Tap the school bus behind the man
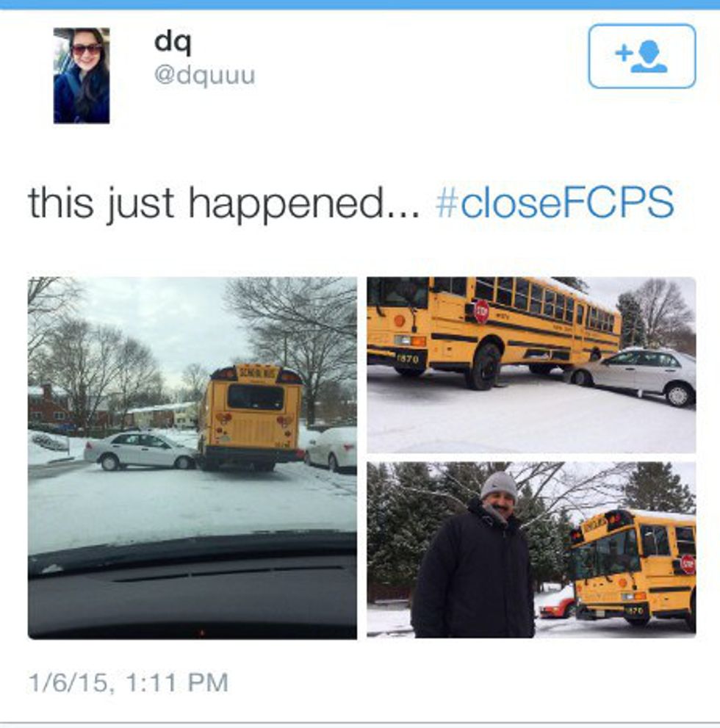 coord(633,569)
